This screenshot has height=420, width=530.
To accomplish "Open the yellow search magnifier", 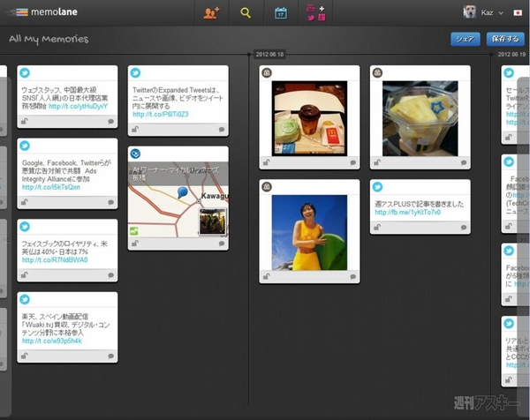I will pyautogui.click(x=246, y=13).
